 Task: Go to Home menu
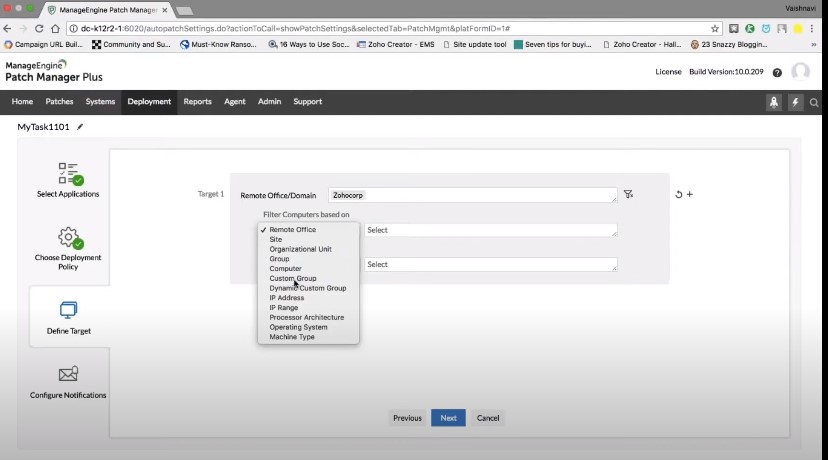22,101
